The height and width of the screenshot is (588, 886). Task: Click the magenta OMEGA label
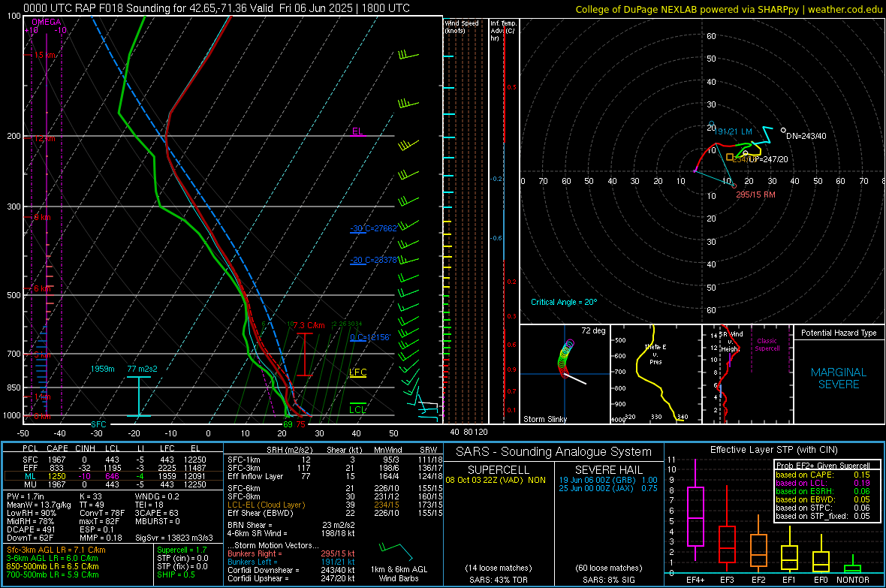[46, 22]
